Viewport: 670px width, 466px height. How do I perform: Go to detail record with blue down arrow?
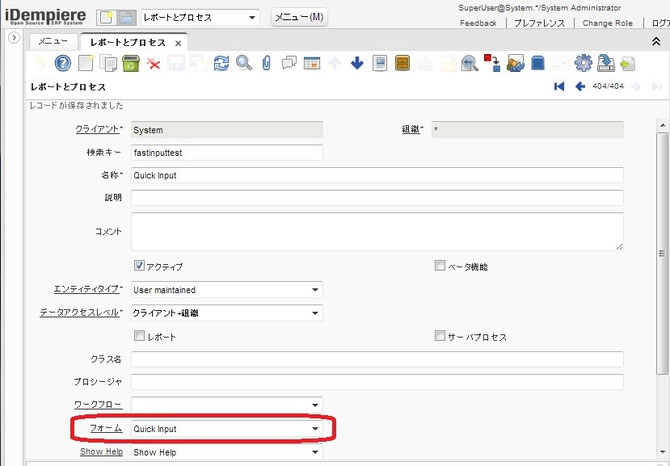coord(357,63)
